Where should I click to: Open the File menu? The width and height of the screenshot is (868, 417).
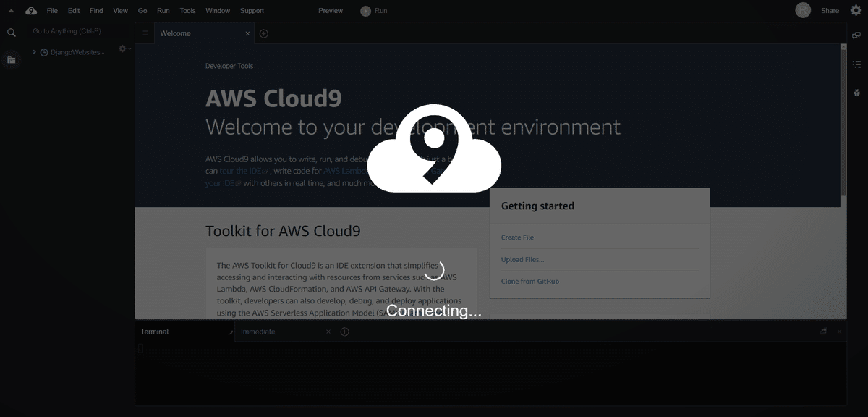click(x=52, y=11)
